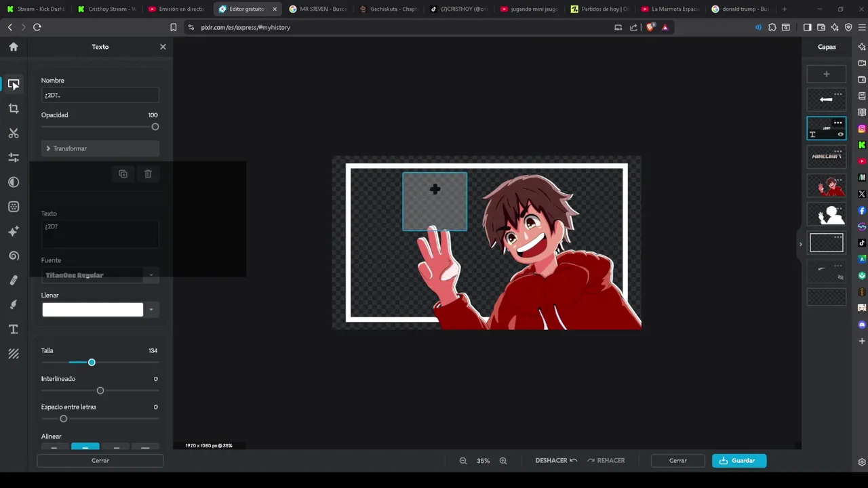The width and height of the screenshot is (868, 488).
Task: Collapse the Capas panel with side arrow
Action: point(800,244)
